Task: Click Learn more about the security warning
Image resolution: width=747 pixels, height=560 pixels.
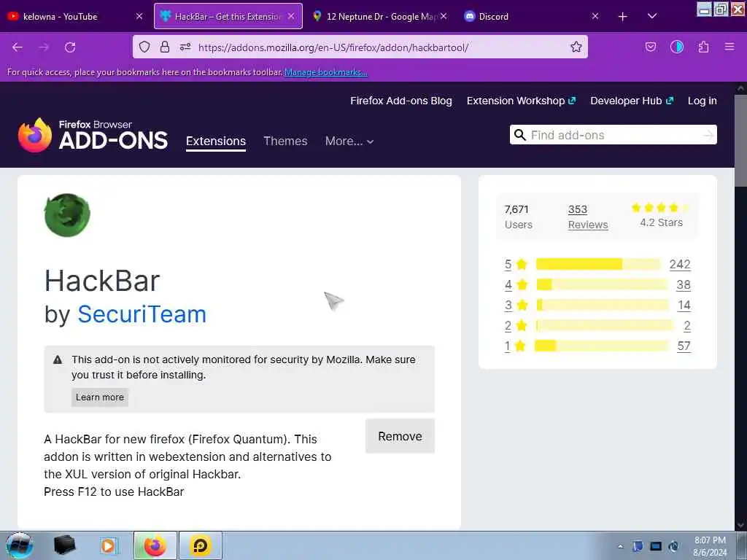Action: 99,397
